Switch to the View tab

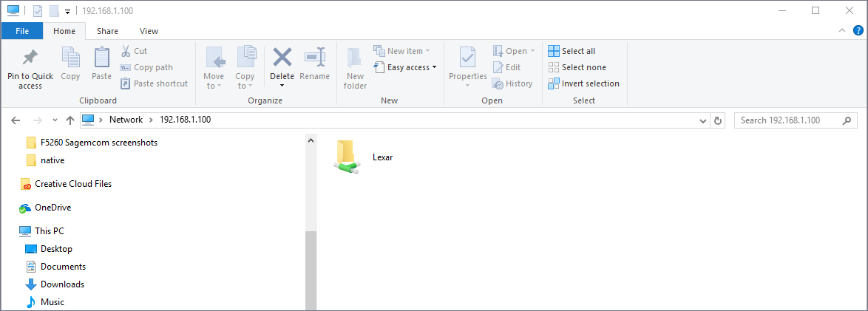[x=149, y=31]
